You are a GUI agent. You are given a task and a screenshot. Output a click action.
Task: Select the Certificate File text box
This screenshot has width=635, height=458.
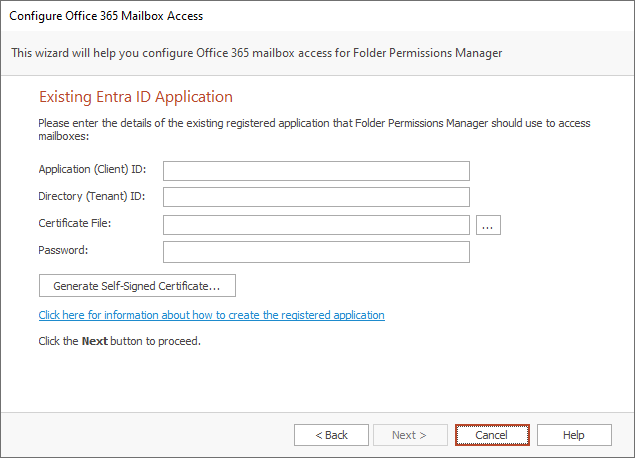[316, 225]
